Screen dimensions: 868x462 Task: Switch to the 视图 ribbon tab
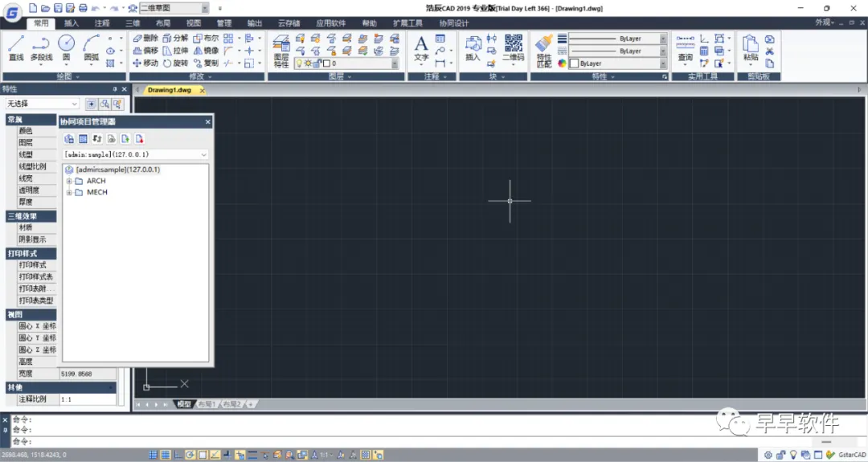point(193,23)
